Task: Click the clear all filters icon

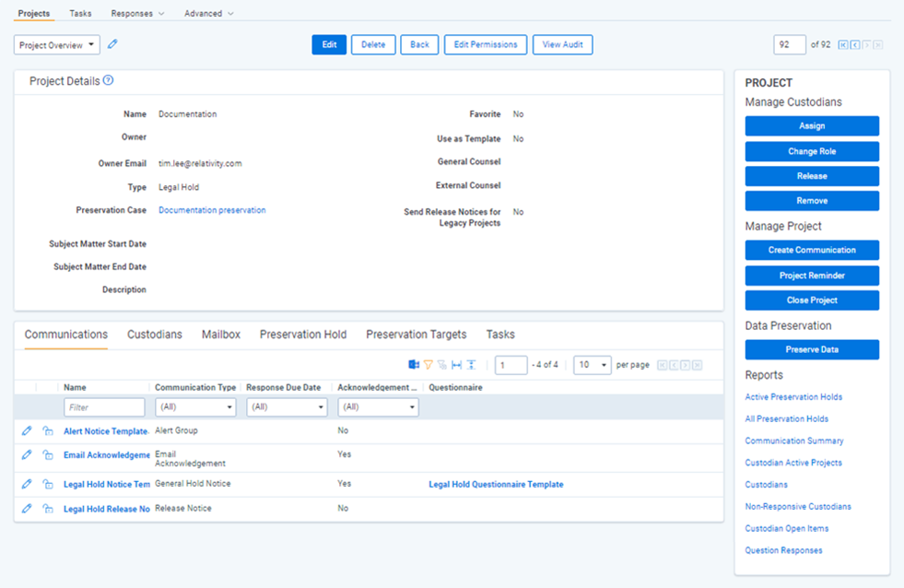Action: pyautogui.click(x=442, y=364)
